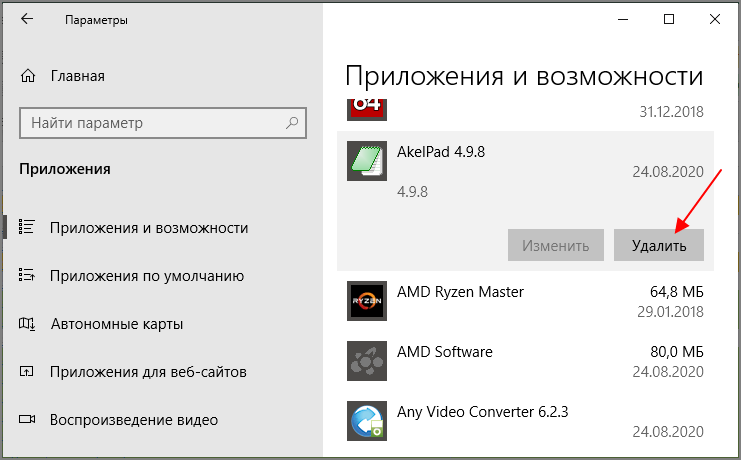The width and height of the screenshot is (741, 460).
Task: Click the red 64 app icon
Action: point(367,110)
